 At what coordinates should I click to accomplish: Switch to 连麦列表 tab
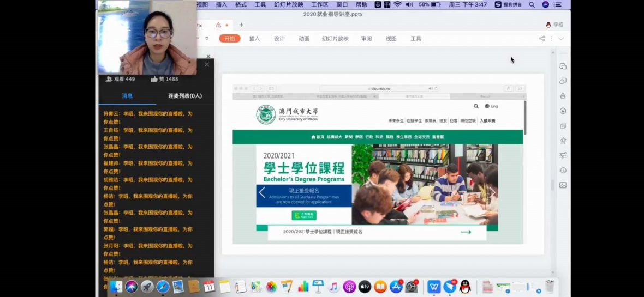184,96
